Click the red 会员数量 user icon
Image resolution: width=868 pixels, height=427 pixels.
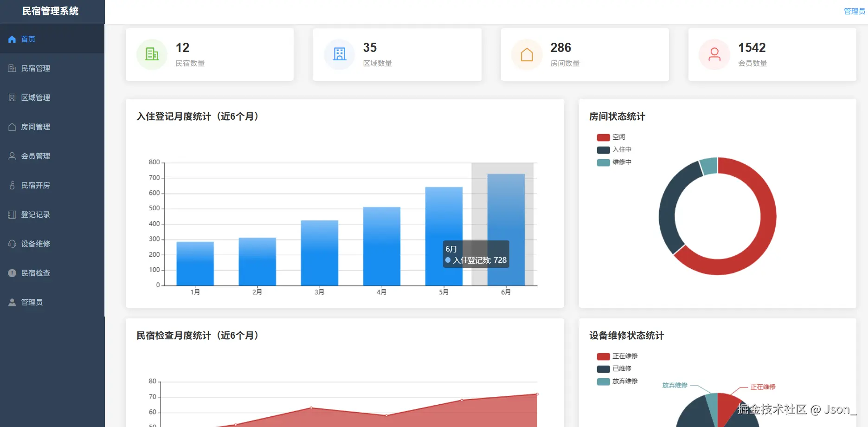pyautogui.click(x=714, y=54)
